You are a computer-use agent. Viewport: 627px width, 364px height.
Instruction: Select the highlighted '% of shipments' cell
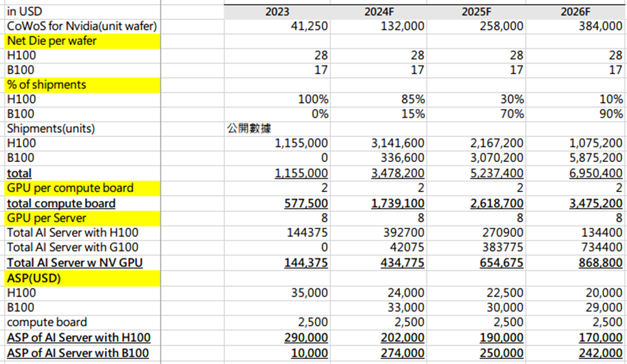(46, 85)
